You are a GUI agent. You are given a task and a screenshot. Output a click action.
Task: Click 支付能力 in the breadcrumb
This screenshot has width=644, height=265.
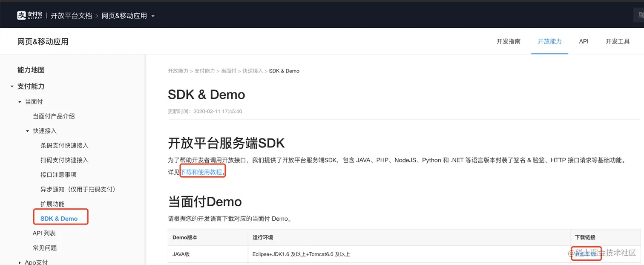[205, 71]
